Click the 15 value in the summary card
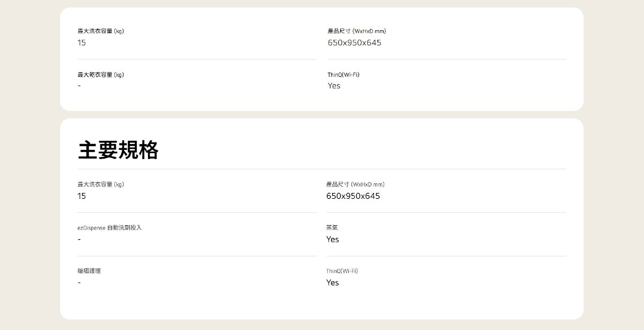644x330 pixels. 82,42
